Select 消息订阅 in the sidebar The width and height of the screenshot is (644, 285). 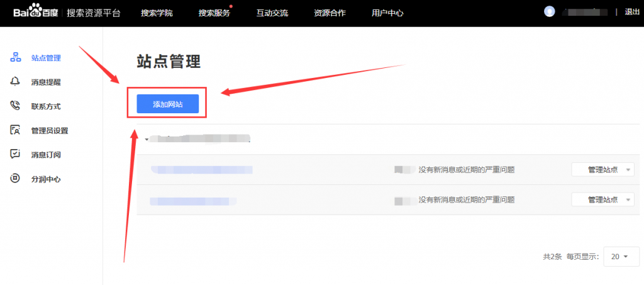[x=46, y=155]
